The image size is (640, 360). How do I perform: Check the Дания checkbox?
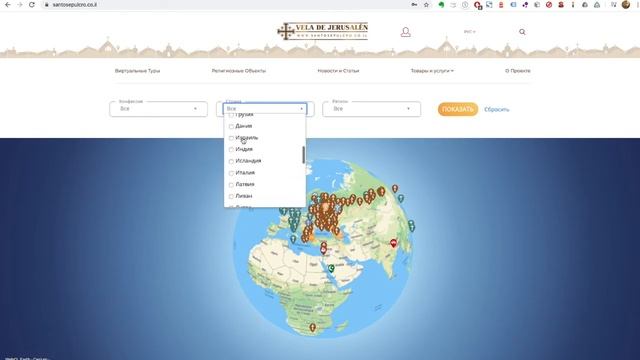click(231, 127)
